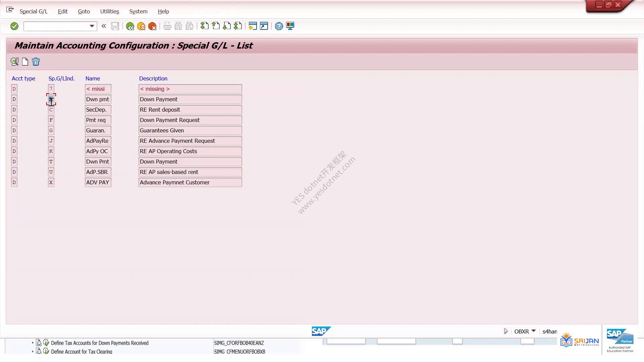The height and width of the screenshot is (362, 644).
Task: Select the 'Down Payment Request' description
Action: click(190, 120)
